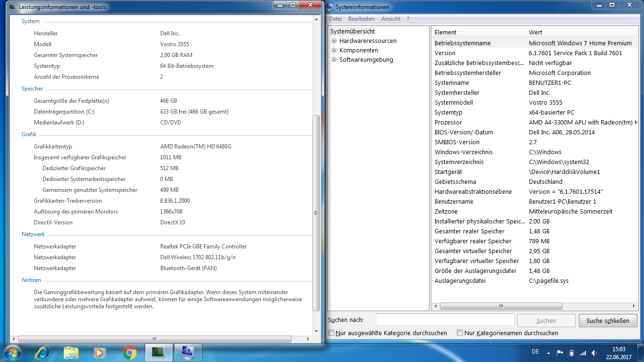
Task: Select the Betriebssystemname row
Action: point(535,43)
